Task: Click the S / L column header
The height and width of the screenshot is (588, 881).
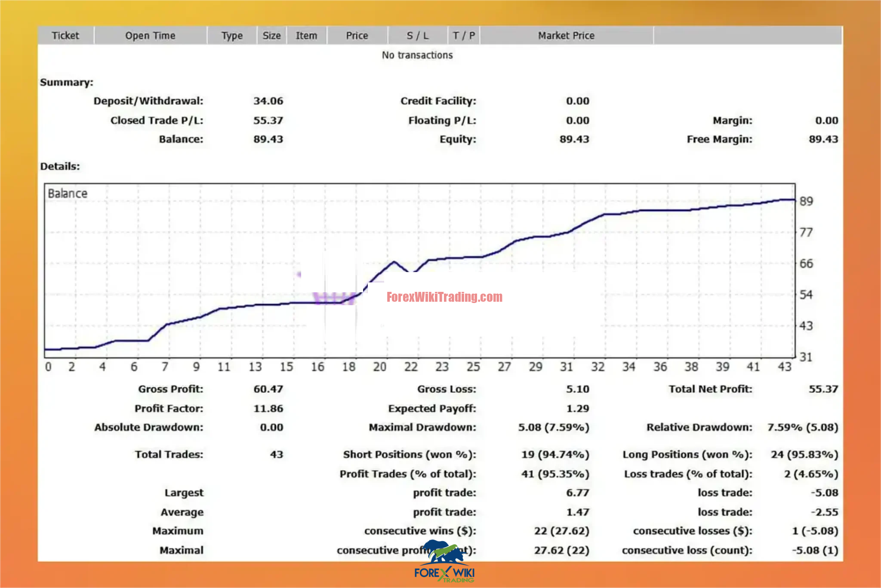Action: pos(417,36)
